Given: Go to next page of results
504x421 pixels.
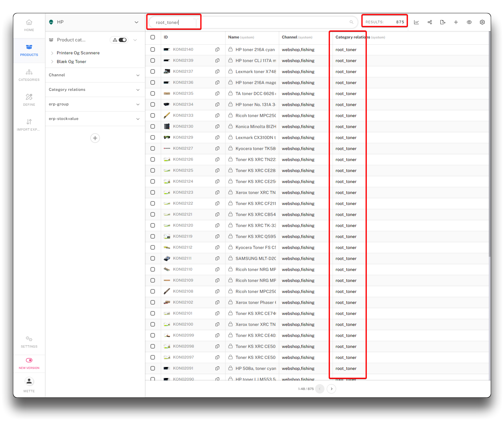Looking at the screenshot, I should pos(331,389).
